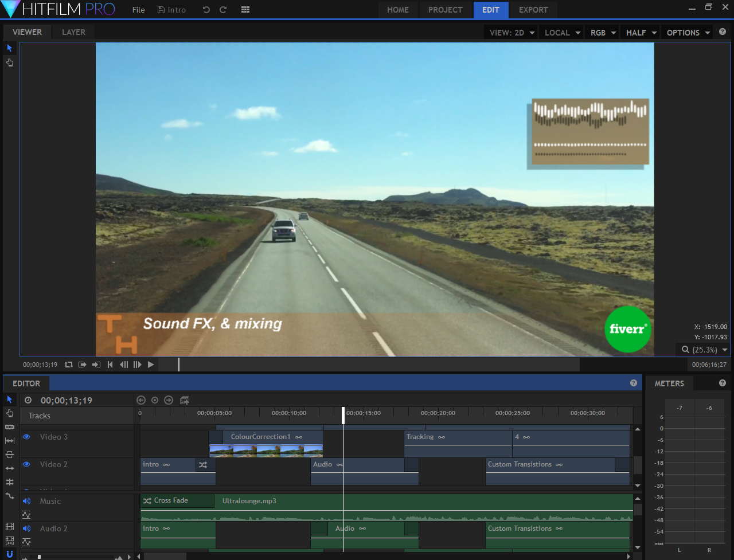The height and width of the screenshot is (560, 734).
Task: Click the Undo arrow in the top bar
Action: point(206,9)
